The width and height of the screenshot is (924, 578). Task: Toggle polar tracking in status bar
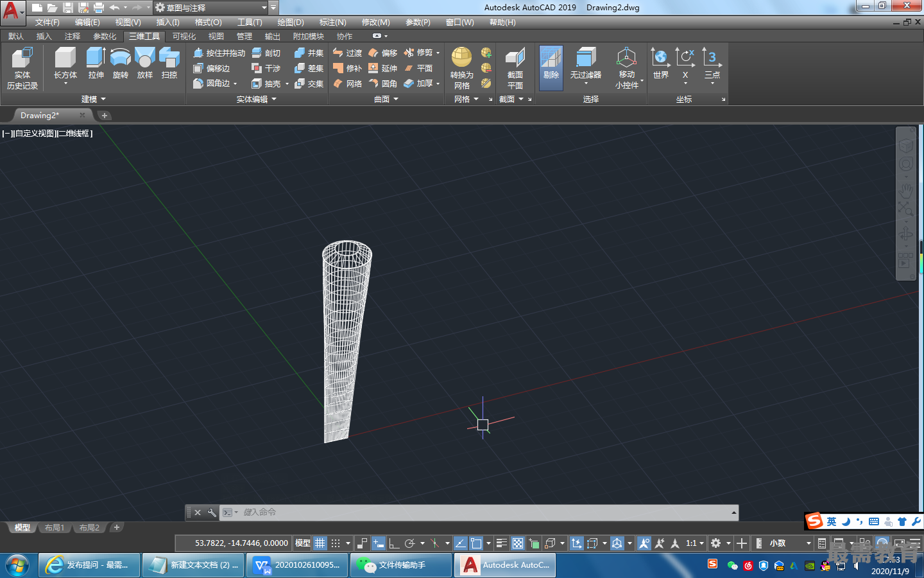(x=410, y=543)
